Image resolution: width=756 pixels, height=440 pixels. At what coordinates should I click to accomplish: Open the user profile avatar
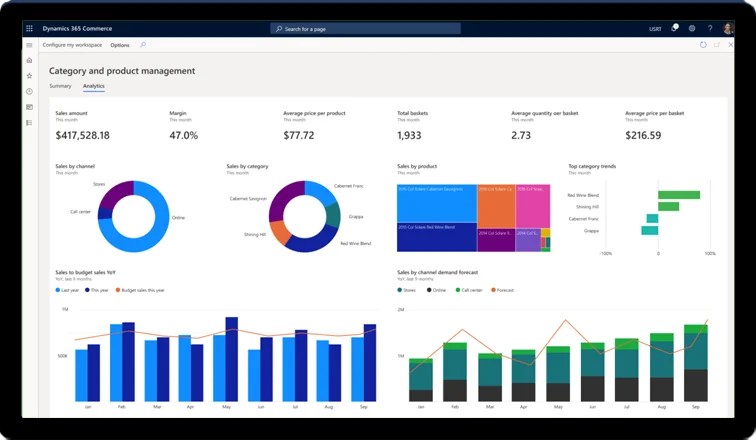tap(728, 28)
